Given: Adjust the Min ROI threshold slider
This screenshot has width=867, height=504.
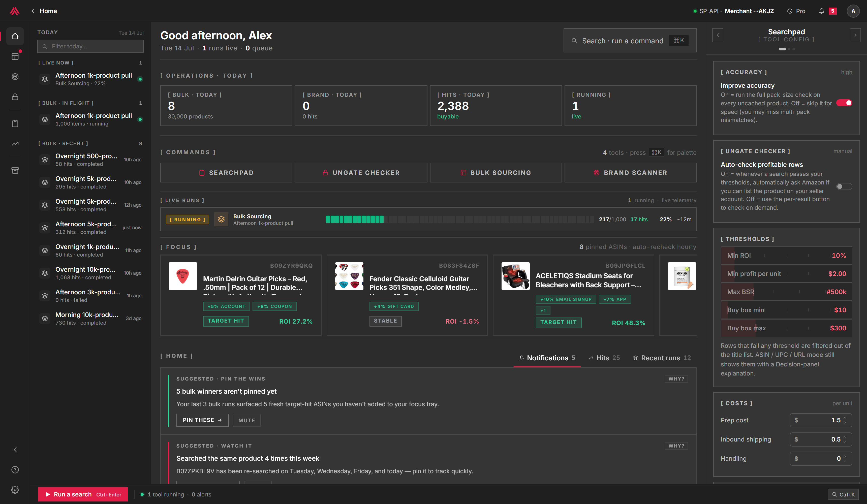Looking at the screenshot, I should [787, 256].
